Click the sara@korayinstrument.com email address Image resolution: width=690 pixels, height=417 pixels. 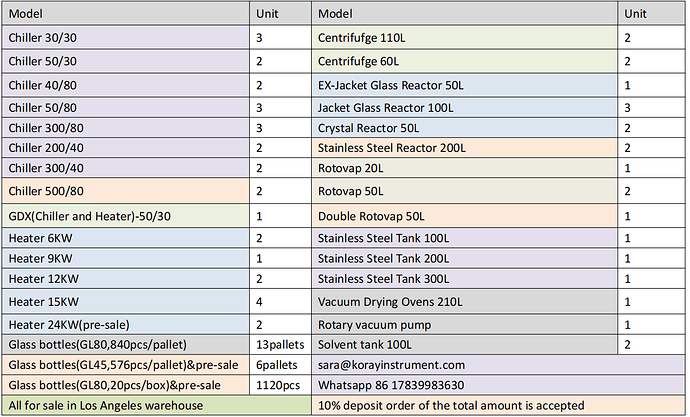click(x=392, y=366)
